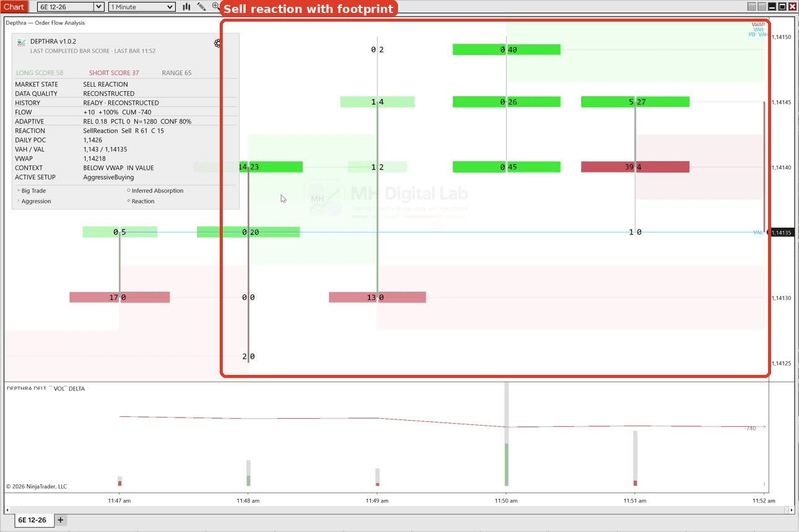The width and height of the screenshot is (799, 532).
Task: Click the green footprint cell 14 23
Action: pos(248,167)
